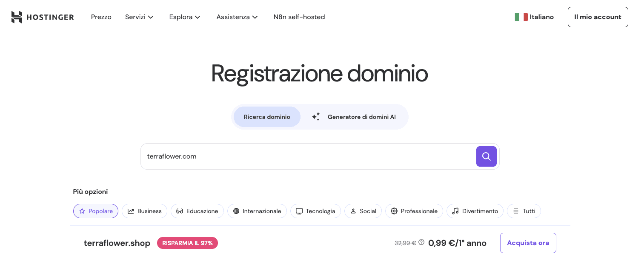Click Acquista ora for terraflower.shop
Viewport: 644px width, 260px height.
[x=528, y=243]
